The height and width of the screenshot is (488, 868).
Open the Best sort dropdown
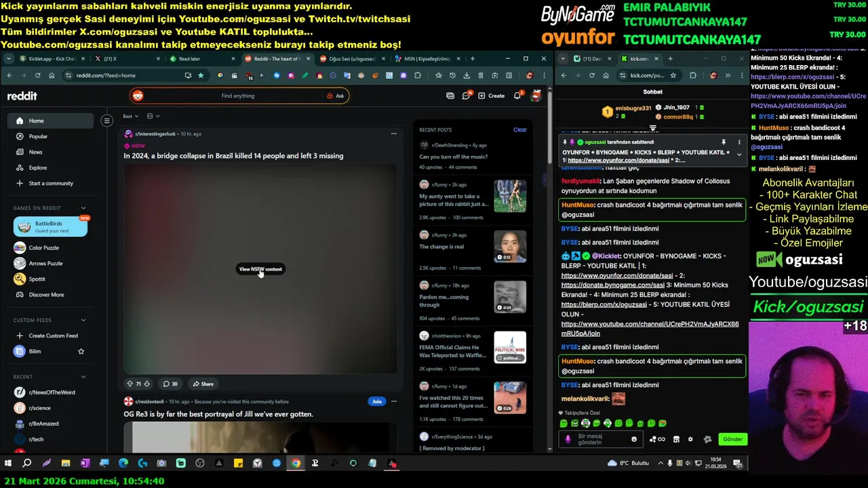click(130, 116)
